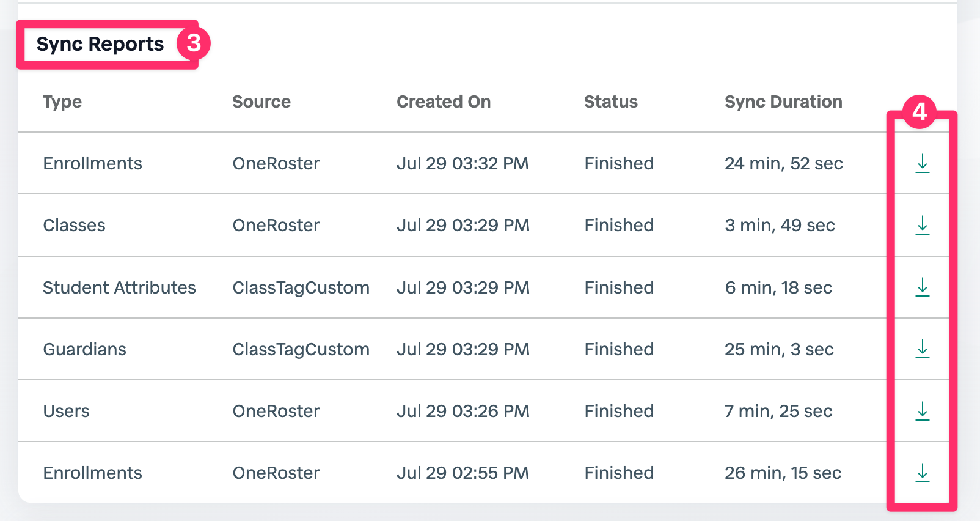The height and width of the screenshot is (521, 980).
Task: Click Jul 29 03:26 PM date cell
Action: pos(463,411)
